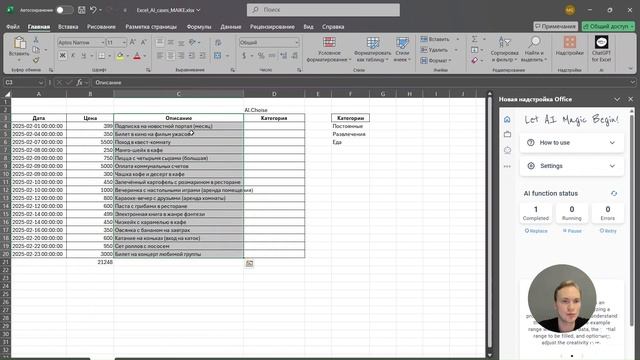Open Стили ячеек (cell styles)
Screen dimensions: 640x360
[402, 49]
